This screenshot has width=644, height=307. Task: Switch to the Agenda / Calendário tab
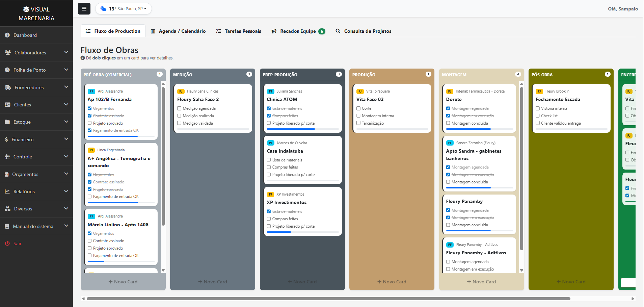178,31
